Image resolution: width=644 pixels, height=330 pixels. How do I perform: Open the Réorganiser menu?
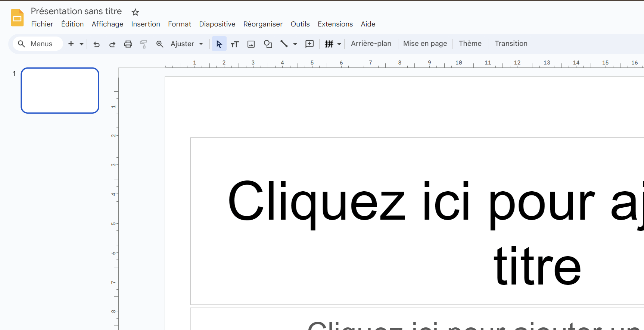pyautogui.click(x=263, y=24)
